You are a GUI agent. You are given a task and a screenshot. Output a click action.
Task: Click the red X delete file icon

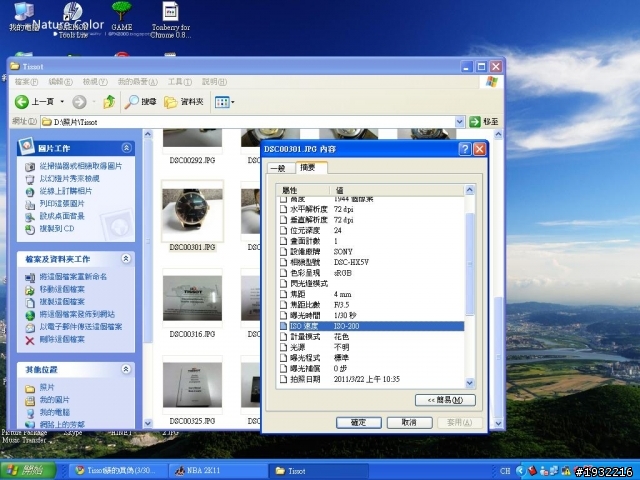point(30,340)
